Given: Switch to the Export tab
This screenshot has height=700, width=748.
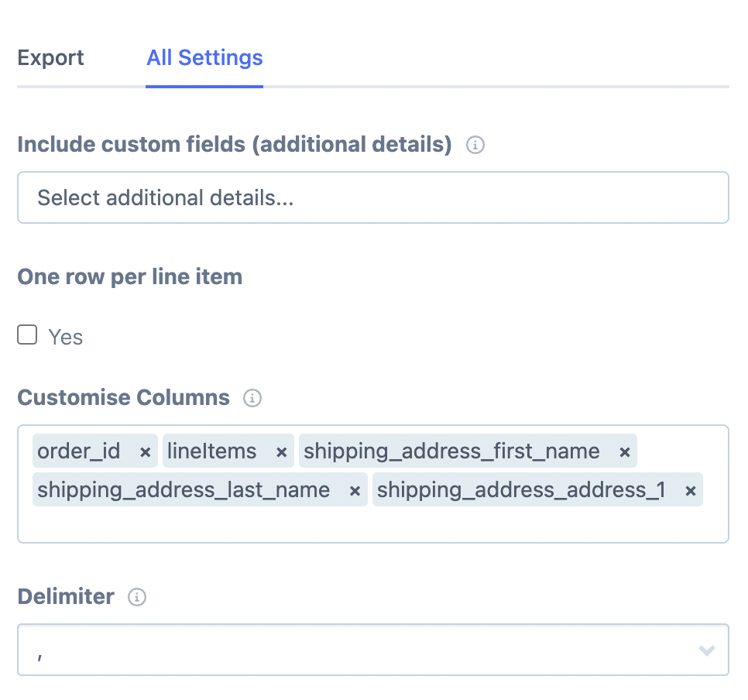Looking at the screenshot, I should (50, 58).
